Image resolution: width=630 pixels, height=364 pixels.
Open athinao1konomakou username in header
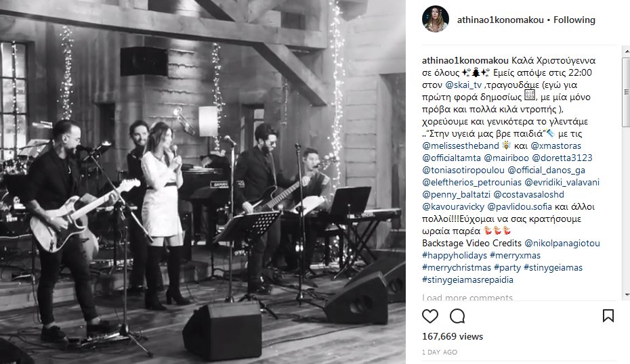click(x=500, y=20)
